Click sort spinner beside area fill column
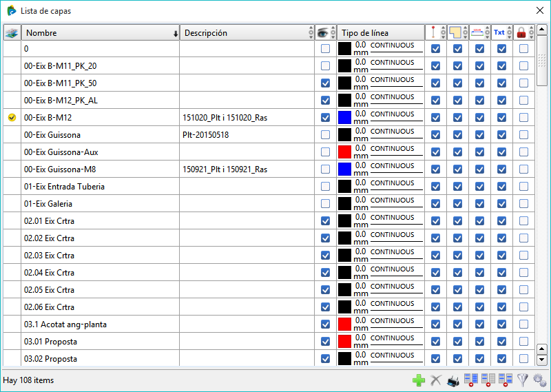Screen dimensions: 551x392 [x=466, y=32]
